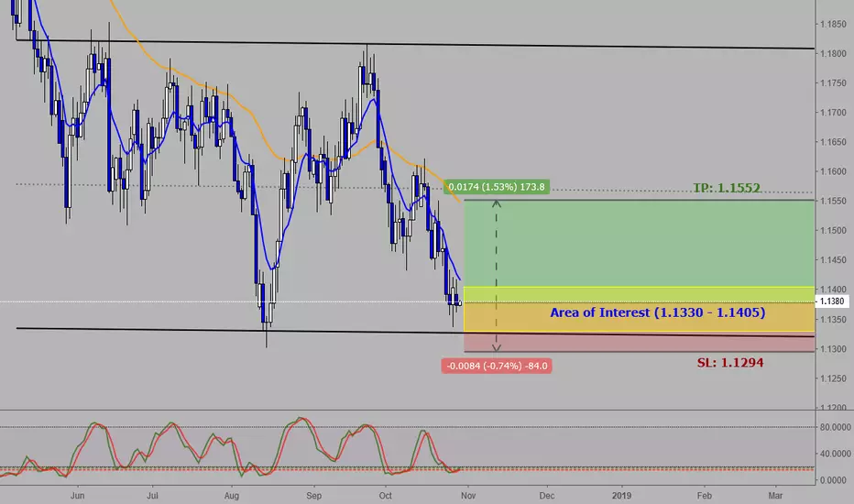Click the Jul date on time axis

click(152, 496)
